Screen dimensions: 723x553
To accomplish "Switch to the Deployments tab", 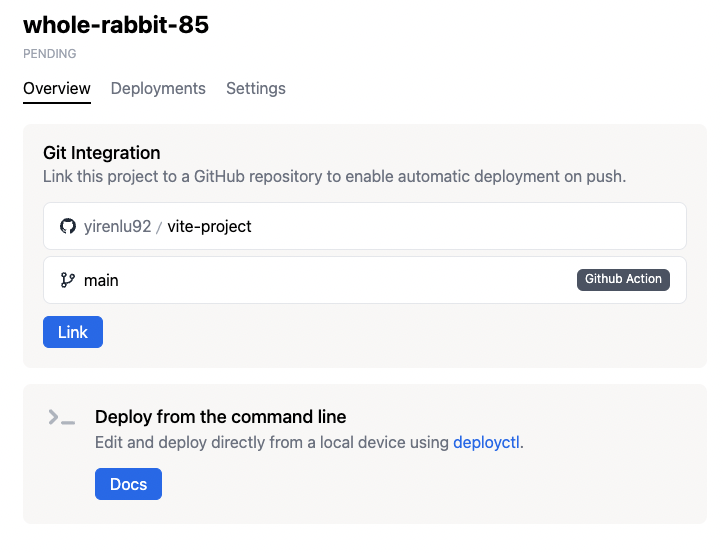I will pyautogui.click(x=158, y=88).
